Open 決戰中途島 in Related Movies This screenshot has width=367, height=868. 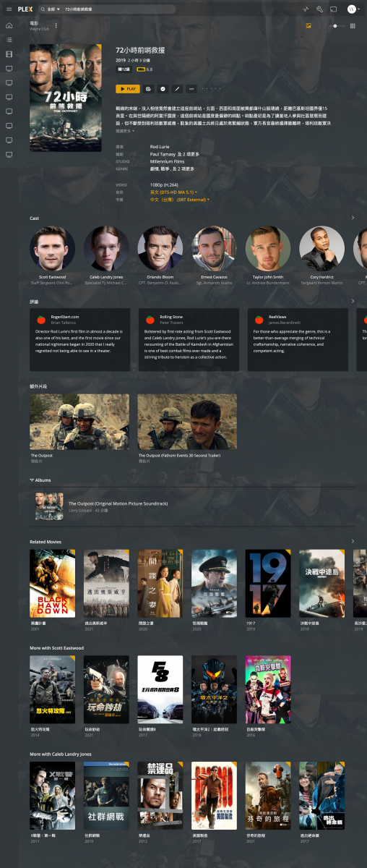322,583
